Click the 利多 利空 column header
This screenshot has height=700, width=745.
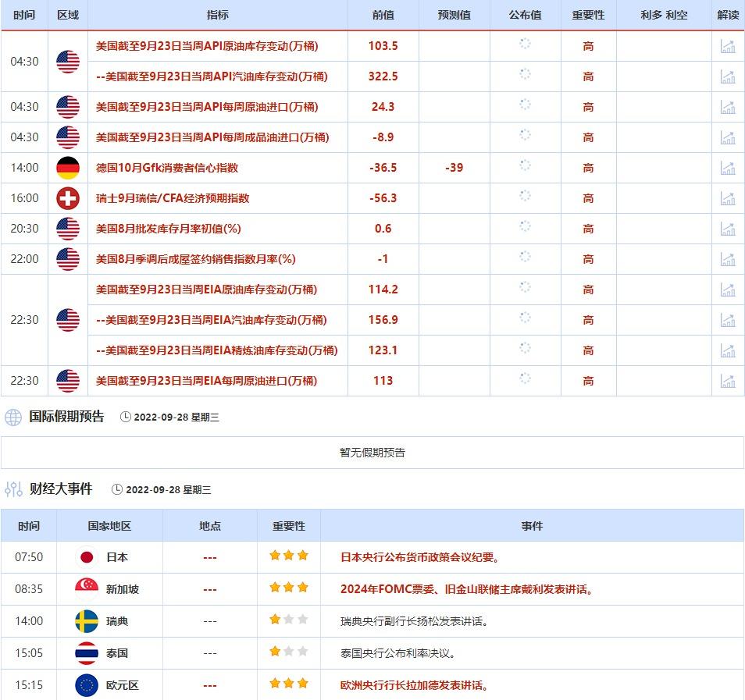(664, 15)
